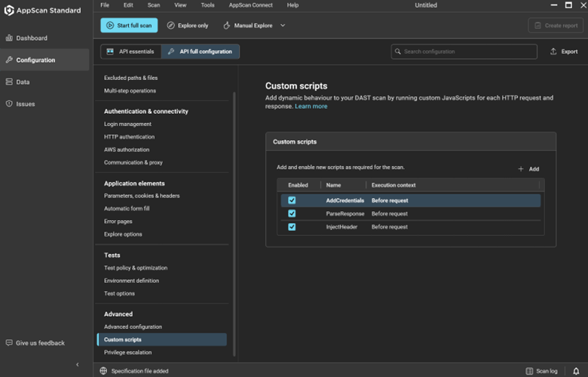Switch to API full configuration tab
The image size is (588, 377).
click(x=201, y=51)
